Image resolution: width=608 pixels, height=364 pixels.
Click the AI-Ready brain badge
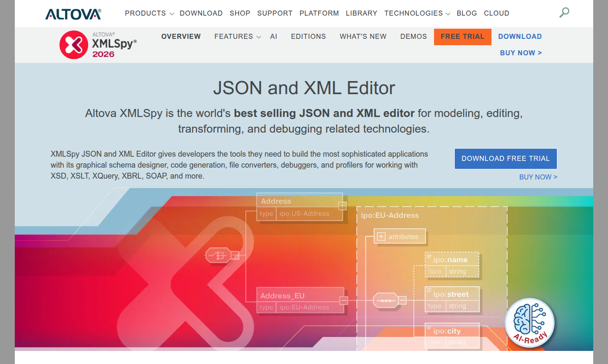(x=529, y=323)
